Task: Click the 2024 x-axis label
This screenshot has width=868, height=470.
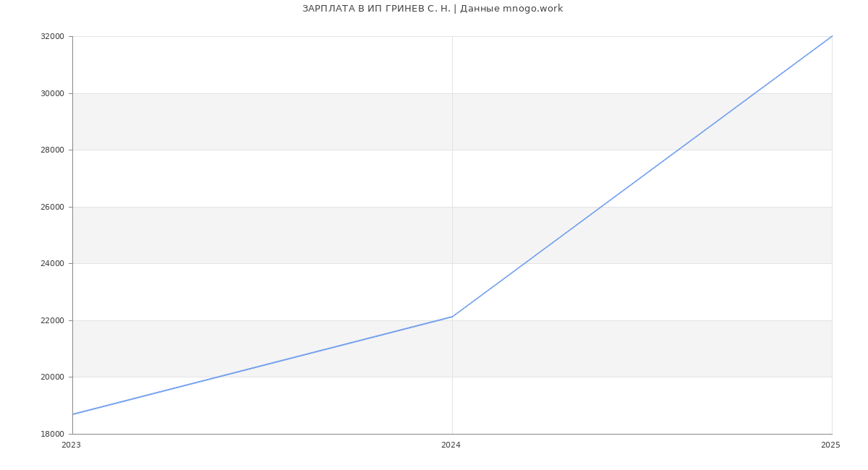Action: [451, 445]
